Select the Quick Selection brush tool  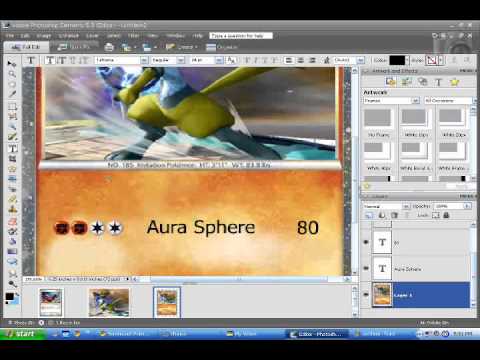pyautogui.click(x=12, y=137)
